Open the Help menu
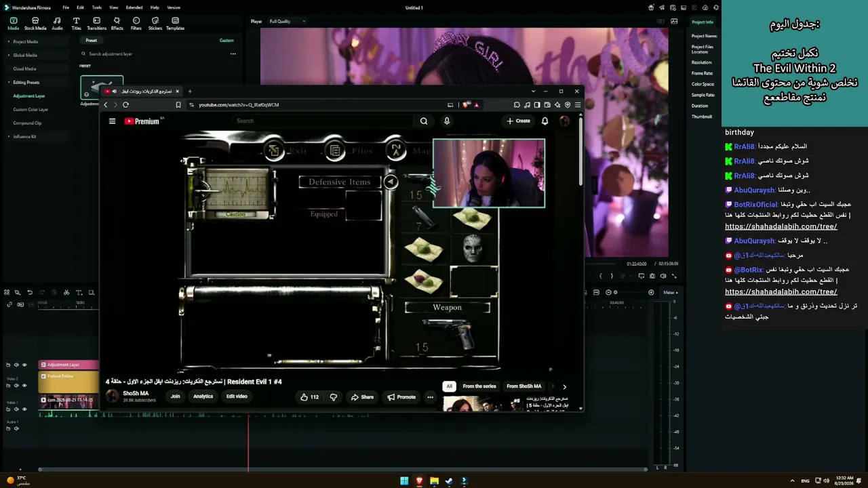The height and width of the screenshot is (488, 868). pyautogui.click(x=155, y=7)
